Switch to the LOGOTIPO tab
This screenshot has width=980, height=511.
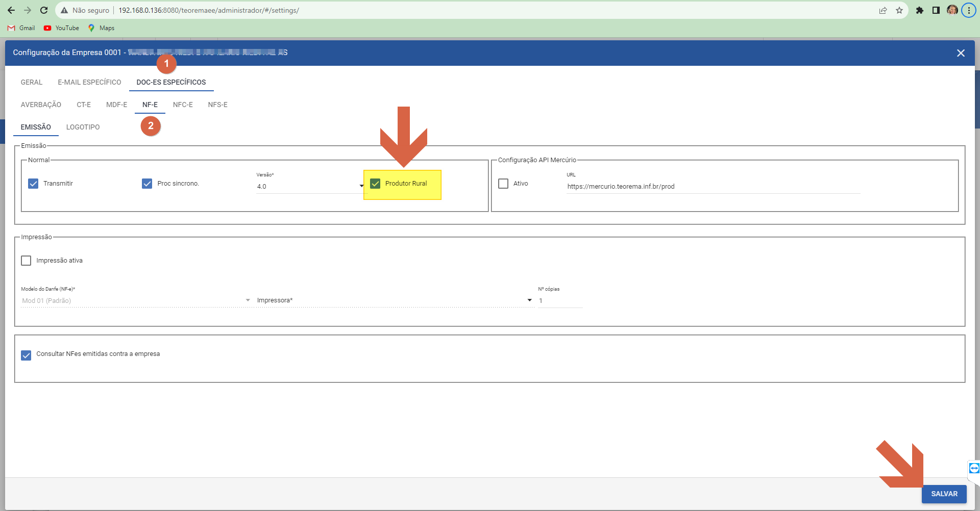83,127
